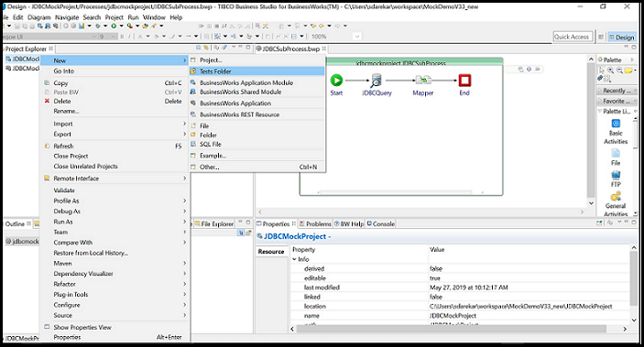This screenshot has width=644, height=347.
Task: Click the Delete red X icon in context menu
Action: tap(47, 101)
